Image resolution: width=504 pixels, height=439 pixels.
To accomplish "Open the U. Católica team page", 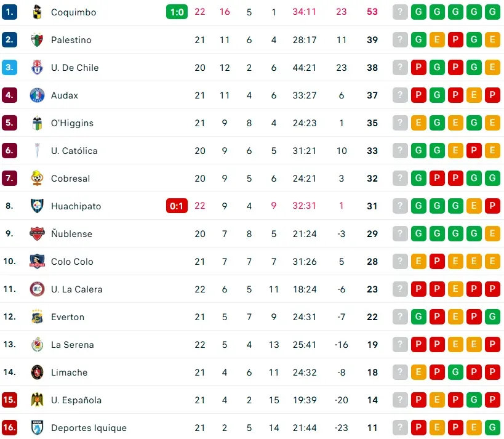I will click(x=74, y=151).
